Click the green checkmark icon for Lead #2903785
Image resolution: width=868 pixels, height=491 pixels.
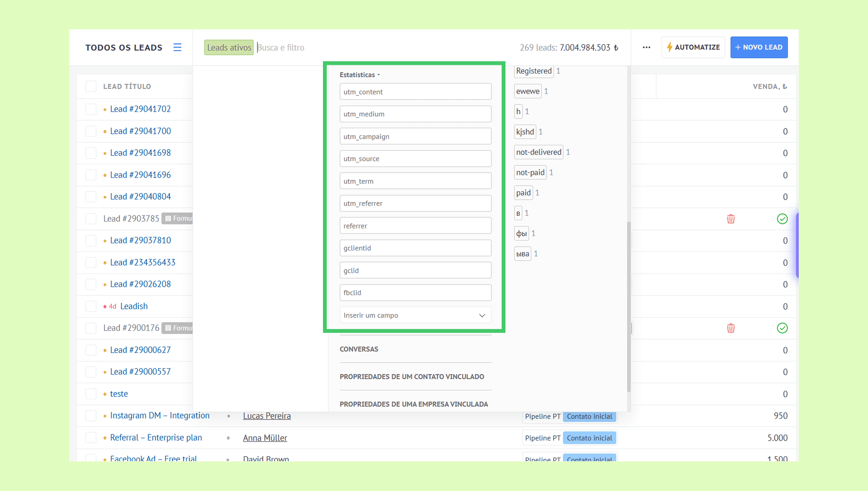(782, 219)
